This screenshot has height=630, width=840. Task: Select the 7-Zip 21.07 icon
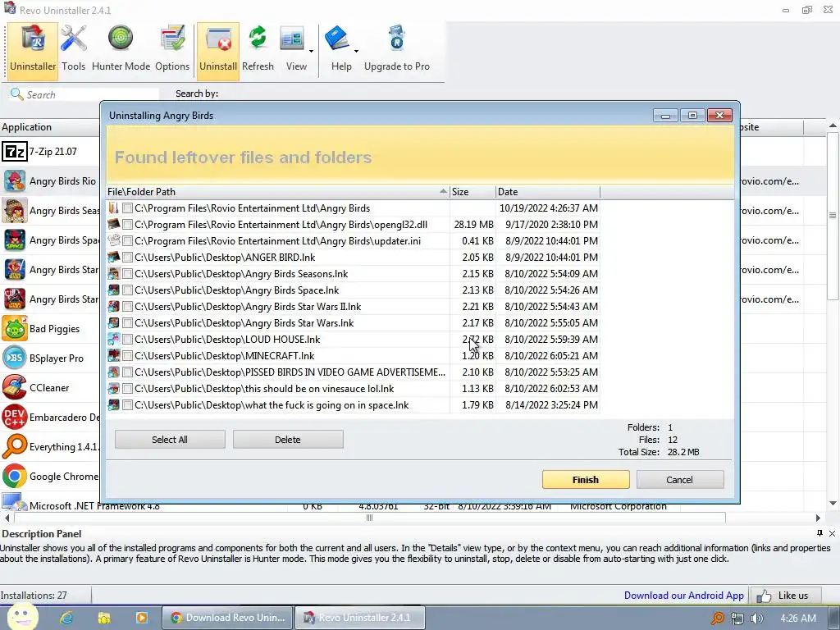click(15, 152)
